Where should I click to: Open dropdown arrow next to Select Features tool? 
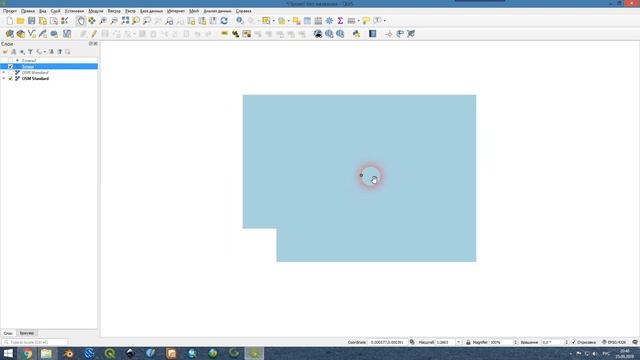[x=273, y=20]
